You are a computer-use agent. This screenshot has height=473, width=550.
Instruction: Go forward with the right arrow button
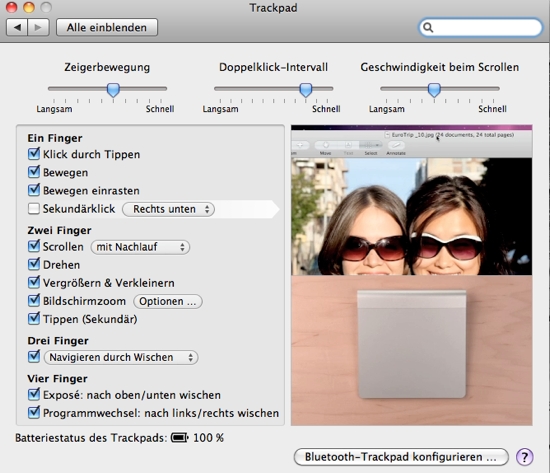[x=38, y=27]
